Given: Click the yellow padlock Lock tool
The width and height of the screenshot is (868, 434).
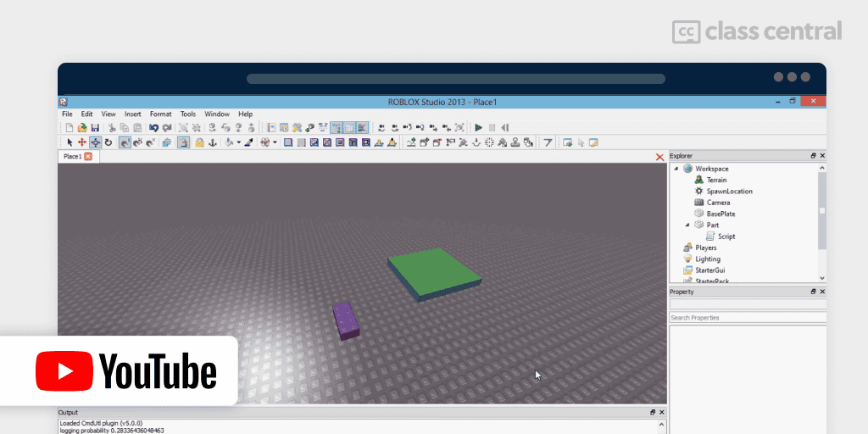Looking at the screenshot, I should [x=199, y=142].
